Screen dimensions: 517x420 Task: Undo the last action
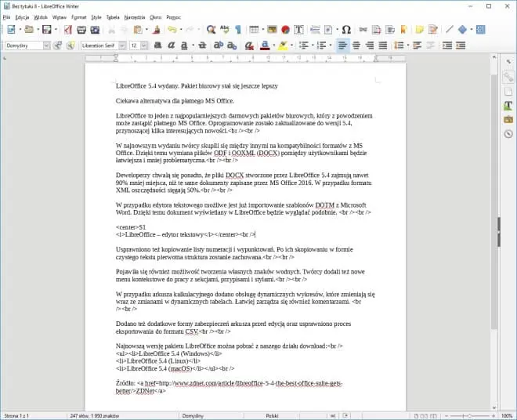[x=172, y=30]
